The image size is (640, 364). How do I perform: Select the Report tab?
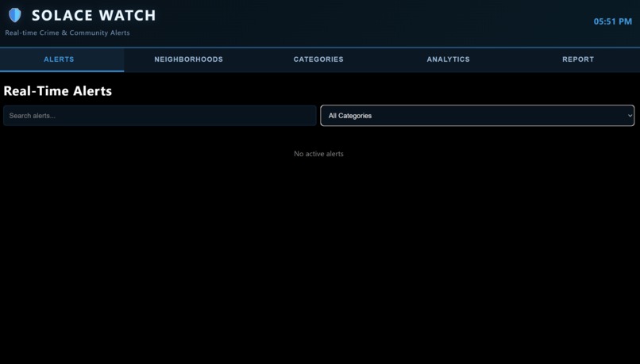pos(578,59)
